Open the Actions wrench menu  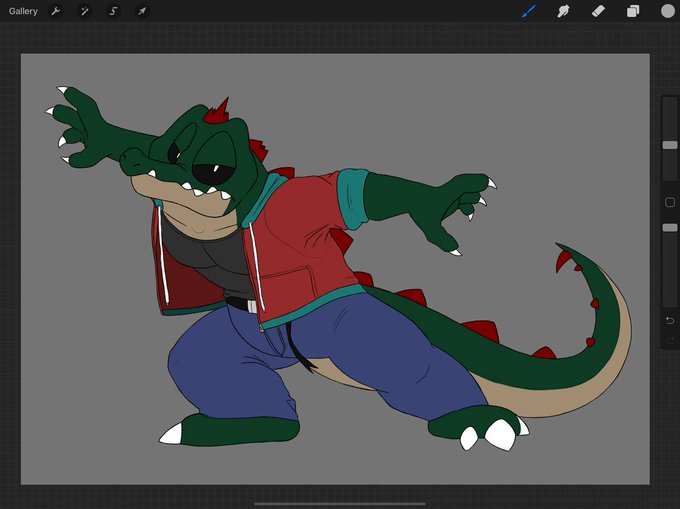coord(56,11)
